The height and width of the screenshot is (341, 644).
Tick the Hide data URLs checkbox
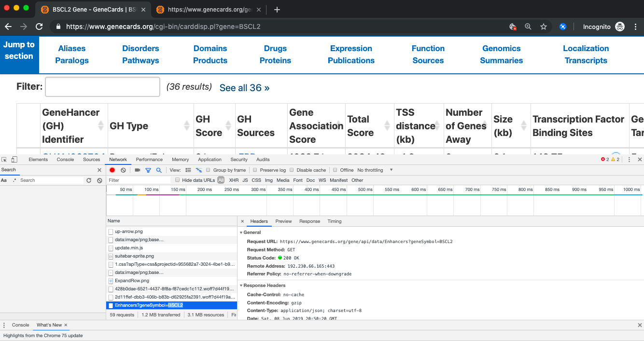[x=177, y=180]
